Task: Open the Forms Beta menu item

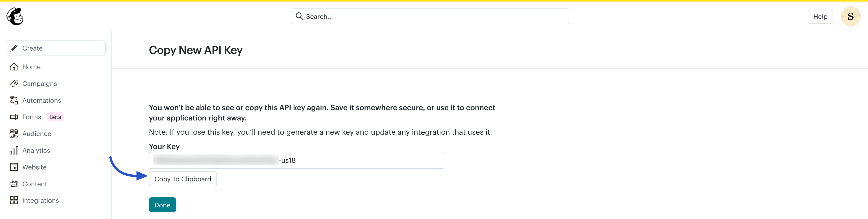Action: click(x=32, y=117)
